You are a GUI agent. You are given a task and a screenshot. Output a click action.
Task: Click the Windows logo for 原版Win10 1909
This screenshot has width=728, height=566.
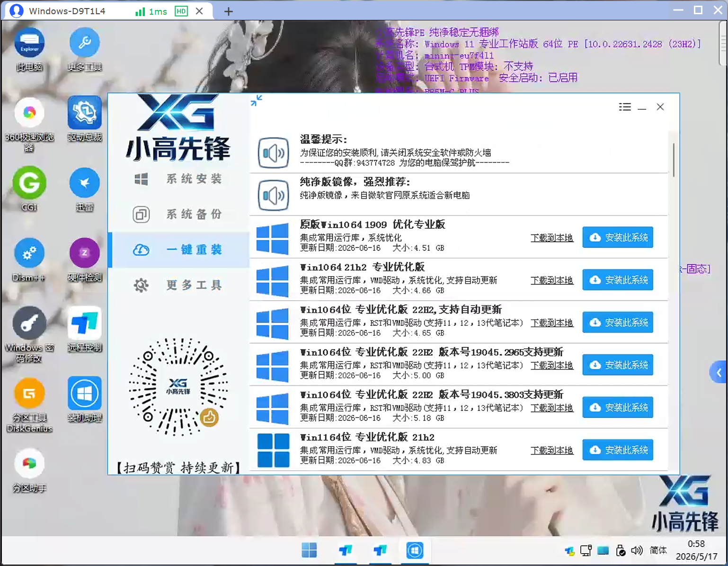pyautogui.click(x=272, y=238)
